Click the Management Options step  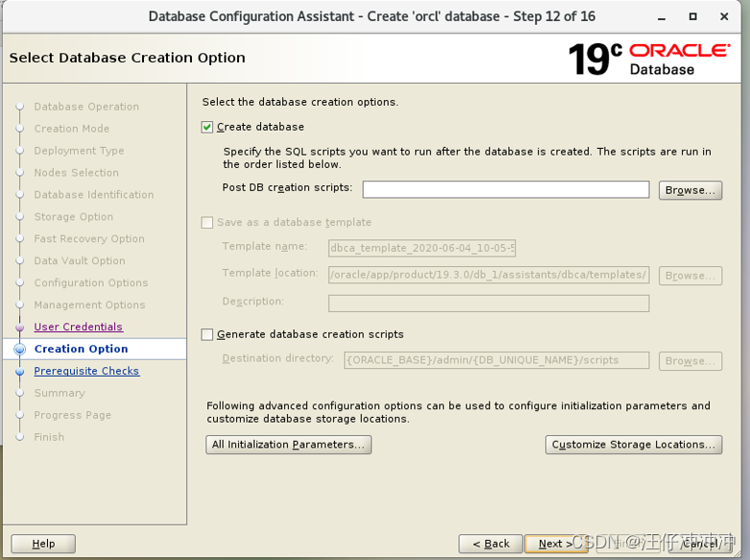89,304
